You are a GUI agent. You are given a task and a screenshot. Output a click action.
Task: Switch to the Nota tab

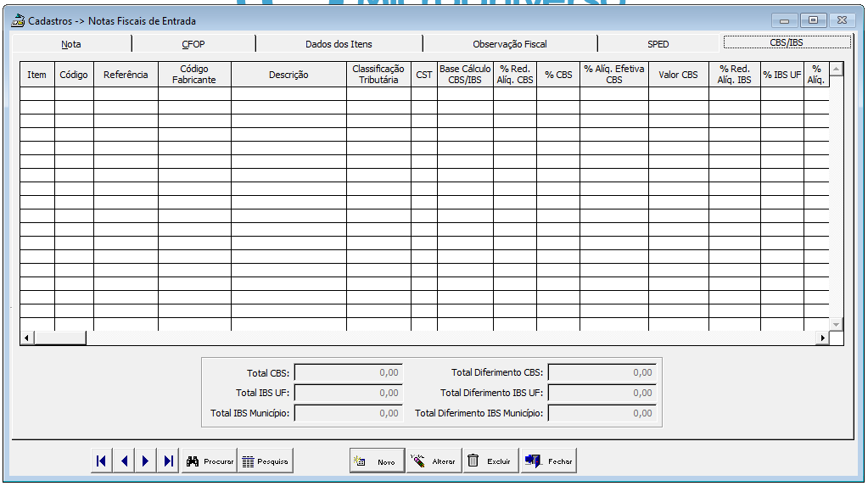pyautogui.click(x=71, y=44)
